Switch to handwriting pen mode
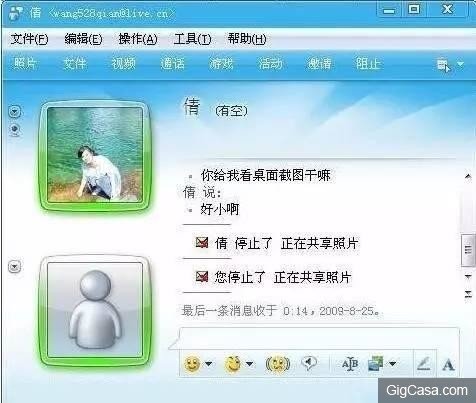 pos(424,364)
